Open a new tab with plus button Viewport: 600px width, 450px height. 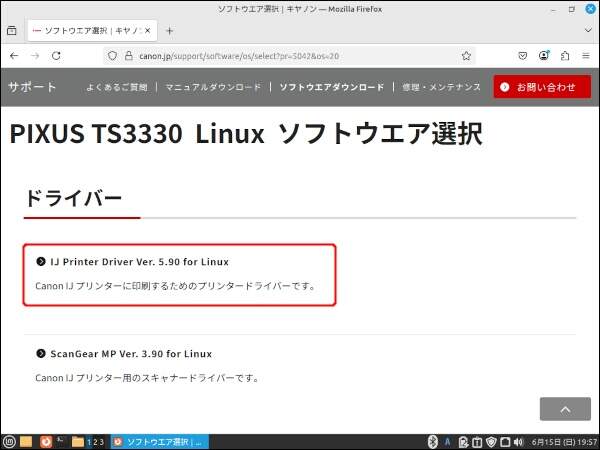170,31
